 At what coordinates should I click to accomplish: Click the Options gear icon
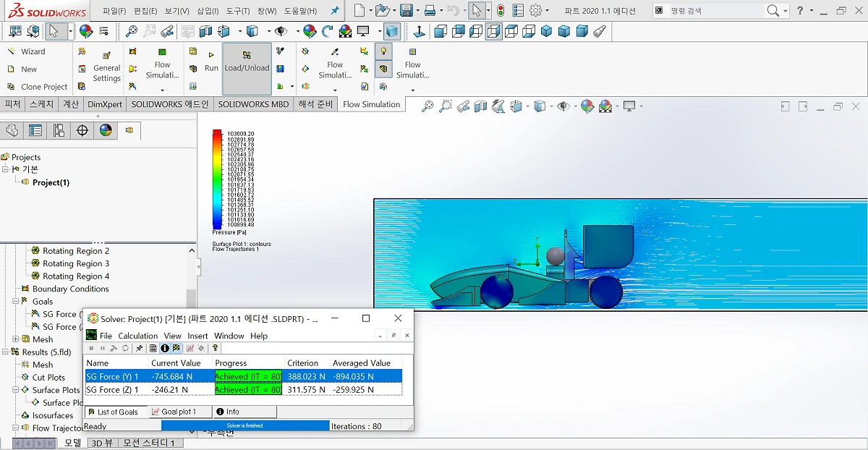click(535, 11)
